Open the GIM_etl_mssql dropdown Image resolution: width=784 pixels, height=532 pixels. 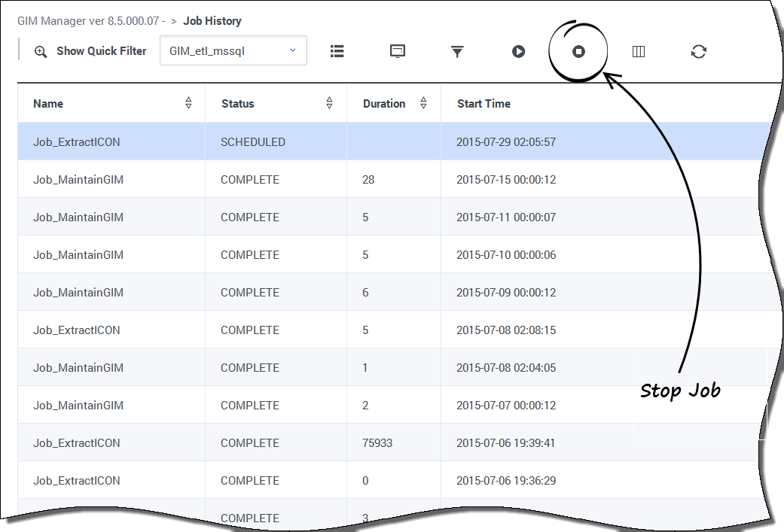[x=233, y=51]
